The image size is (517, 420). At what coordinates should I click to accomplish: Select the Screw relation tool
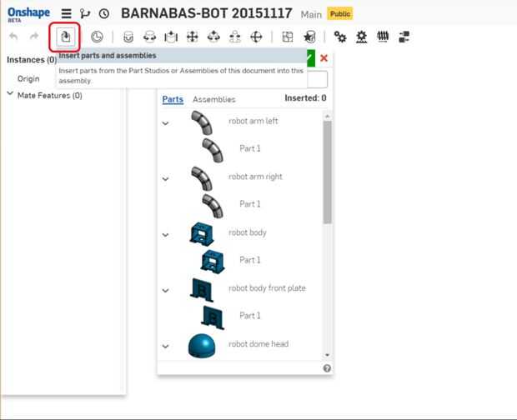[x=383, y=37]
